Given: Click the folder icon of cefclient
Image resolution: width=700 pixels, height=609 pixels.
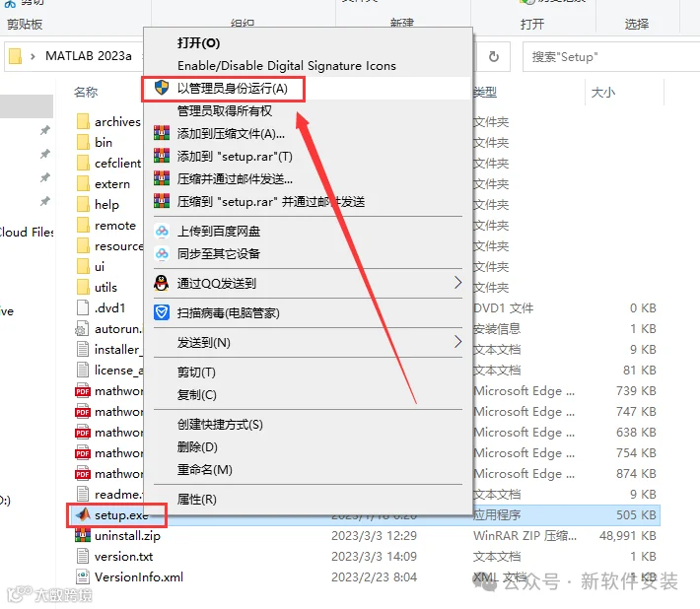Looking at the screenshot, I should (x=83, y=163).
